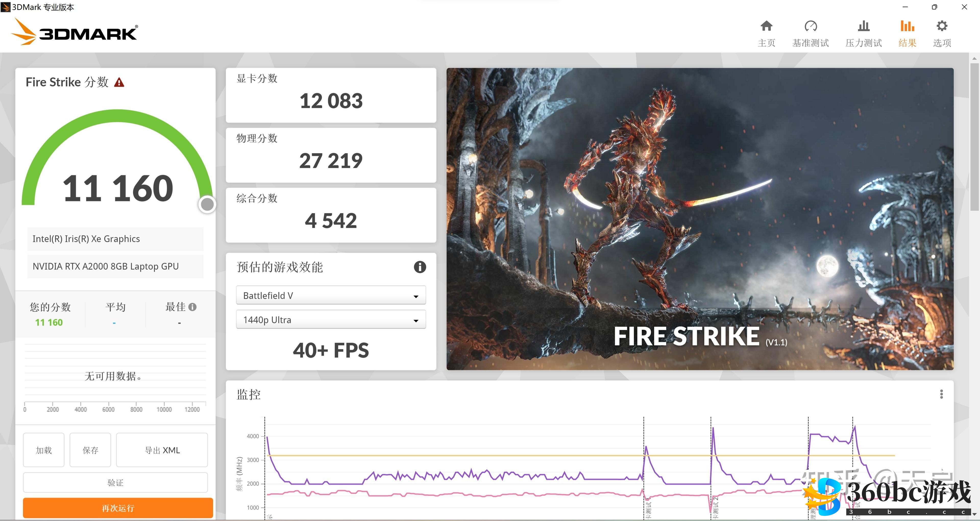Click the Export XML (导出 XML) button
Viewport: 980px width, 521px height.
pos(162,450)
